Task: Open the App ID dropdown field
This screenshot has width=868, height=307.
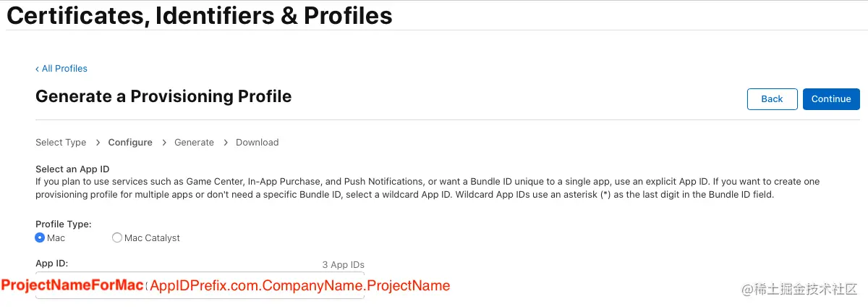Action: (x=200, y=286)
